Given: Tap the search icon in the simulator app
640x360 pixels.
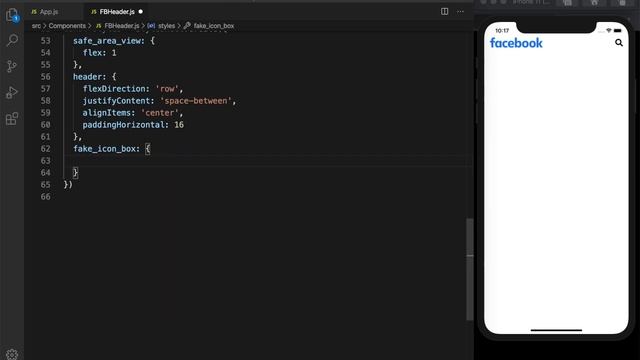Looking at the screenshot, I should pyautogui.click(x=619, y=42).
